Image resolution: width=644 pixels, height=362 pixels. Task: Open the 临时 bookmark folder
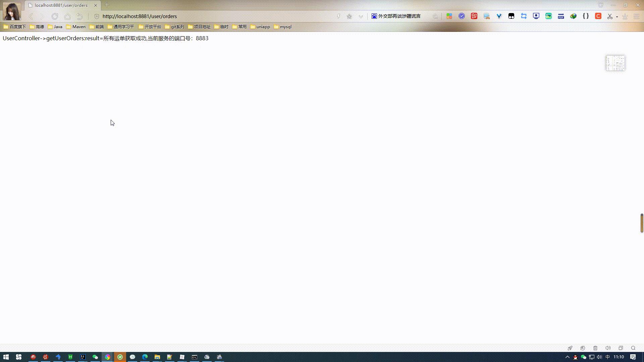221,27
